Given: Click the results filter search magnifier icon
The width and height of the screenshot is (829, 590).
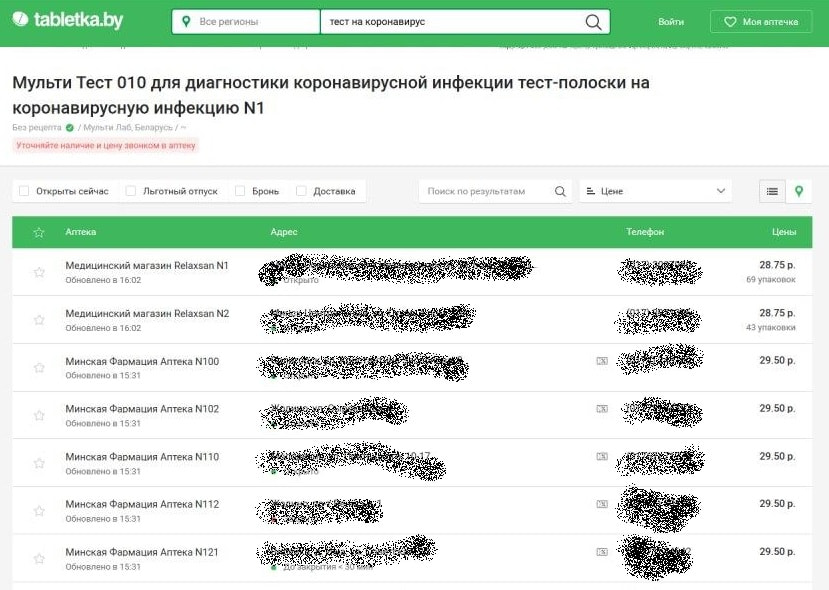Looking at the screenshot, I should [x=560, y=191].
